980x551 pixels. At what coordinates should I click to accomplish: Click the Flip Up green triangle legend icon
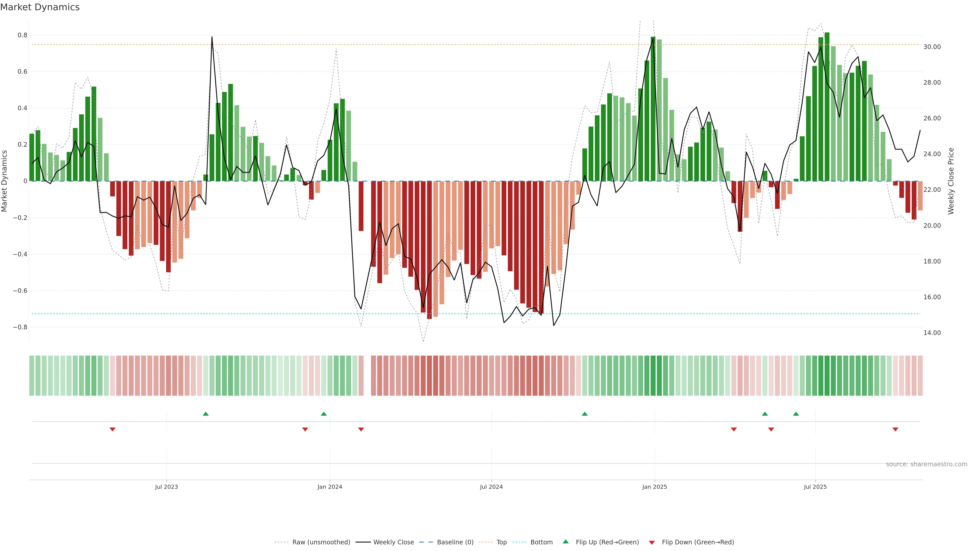point(566,542)
